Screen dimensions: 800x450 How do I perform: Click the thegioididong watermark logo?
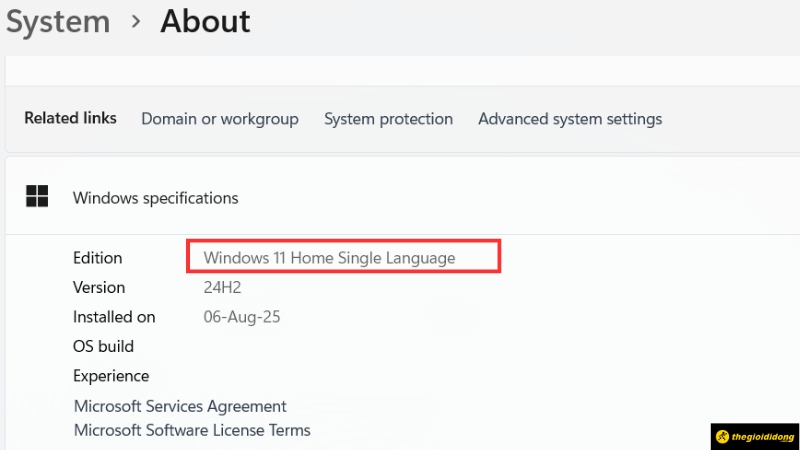click(x=755, y=437)
